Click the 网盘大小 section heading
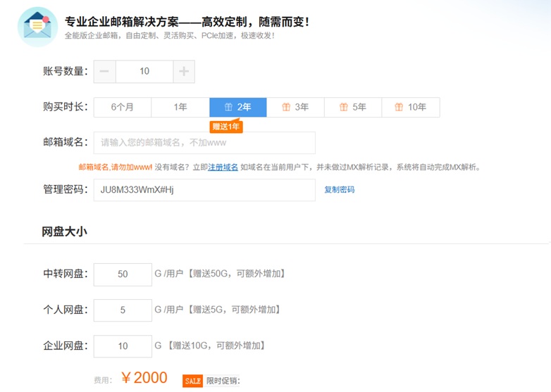 click(x=64, y=232)
